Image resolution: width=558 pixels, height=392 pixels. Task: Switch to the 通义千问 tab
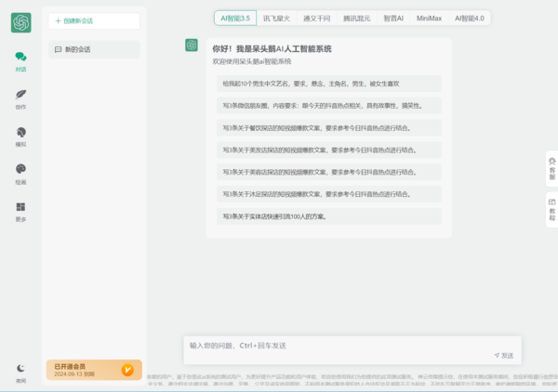[317, 19]
